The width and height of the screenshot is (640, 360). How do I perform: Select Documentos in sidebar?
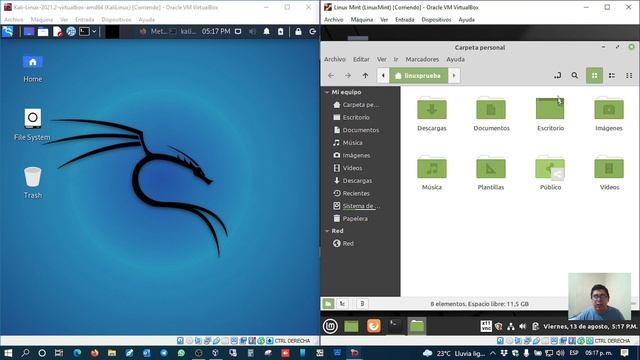coord(356,130)
